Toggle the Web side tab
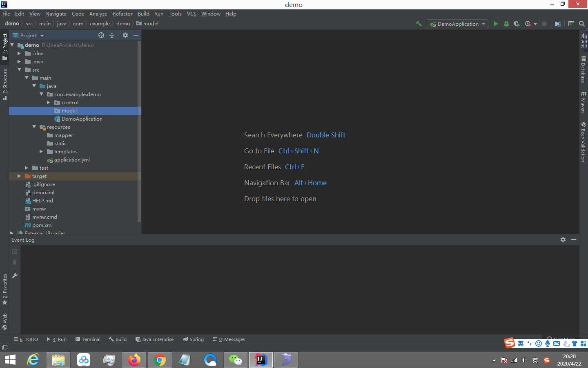588x368 pixels. coord(5,321)
